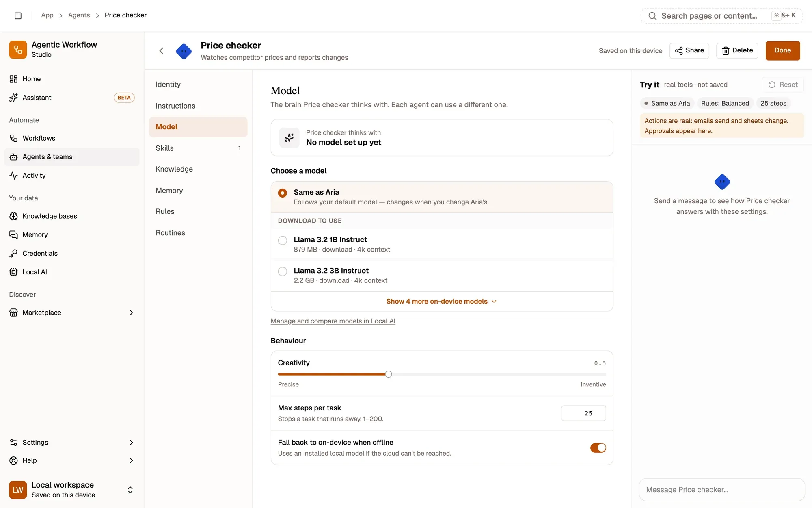
Task: Expand Show 4 more on-device models
Action: [442, 301]
